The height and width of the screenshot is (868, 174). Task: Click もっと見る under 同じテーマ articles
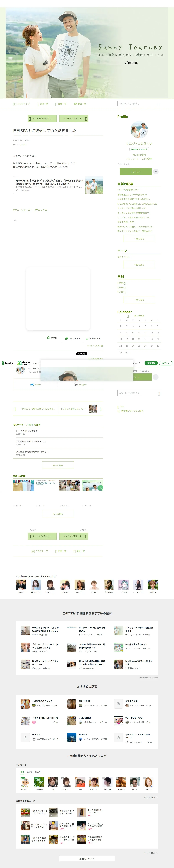pos(58,465)
